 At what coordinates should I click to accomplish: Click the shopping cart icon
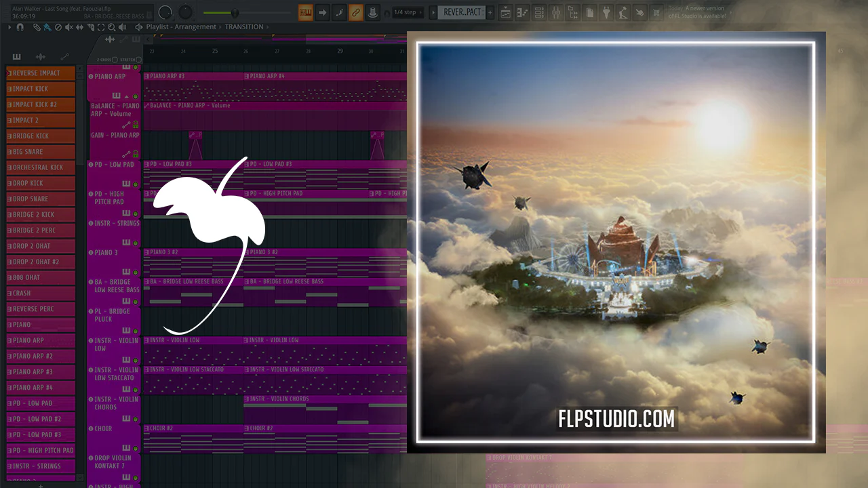click(x=656, y=12)
